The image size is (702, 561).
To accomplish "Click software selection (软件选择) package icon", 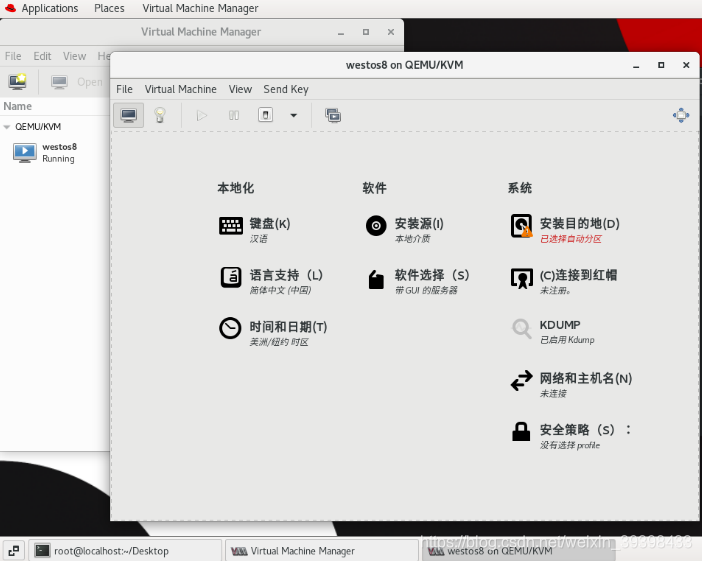I will click(x=376, y=280).
